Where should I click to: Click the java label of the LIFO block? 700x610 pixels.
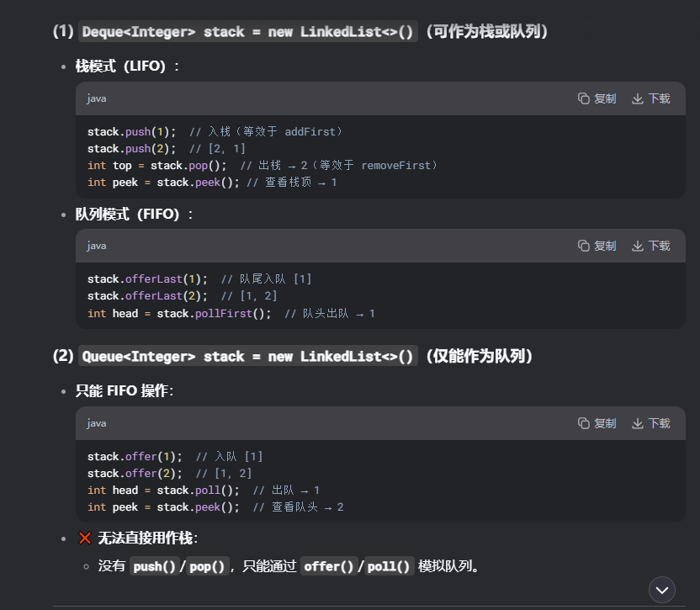tap(97, 98)
